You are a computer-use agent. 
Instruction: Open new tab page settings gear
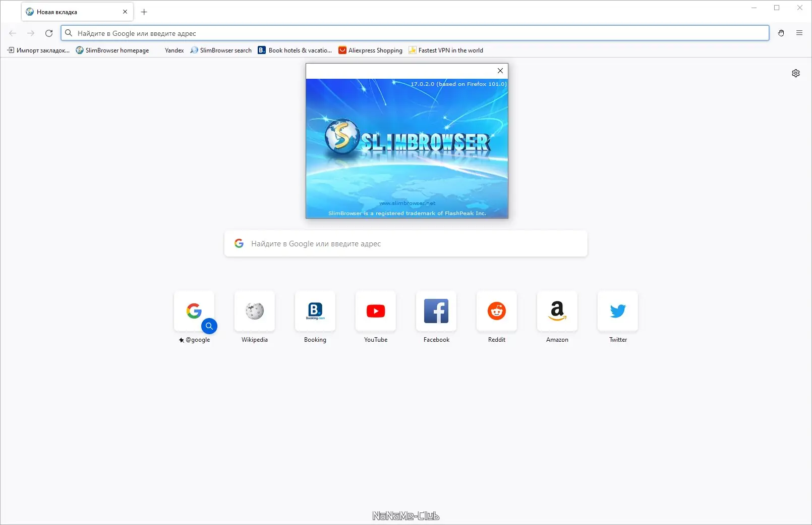[796, 73]
